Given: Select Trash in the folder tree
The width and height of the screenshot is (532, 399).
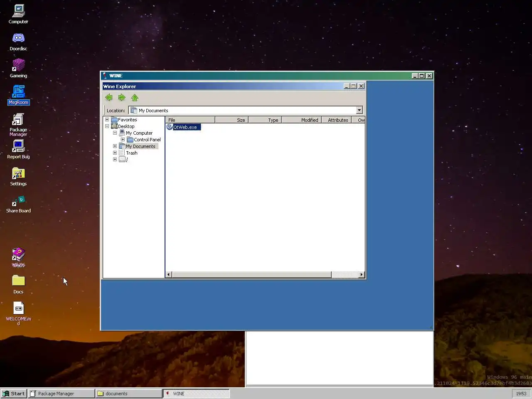Looking at the screenshot, I should coord(131,153).
